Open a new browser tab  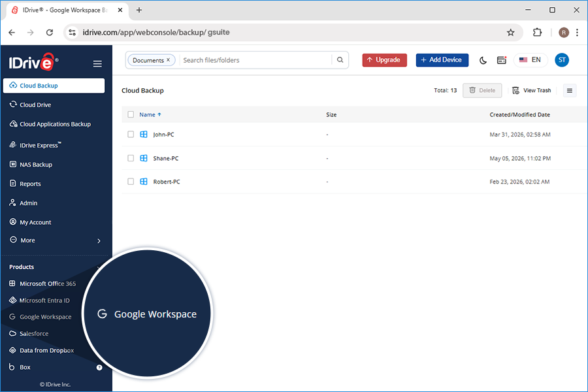point(139,10)
